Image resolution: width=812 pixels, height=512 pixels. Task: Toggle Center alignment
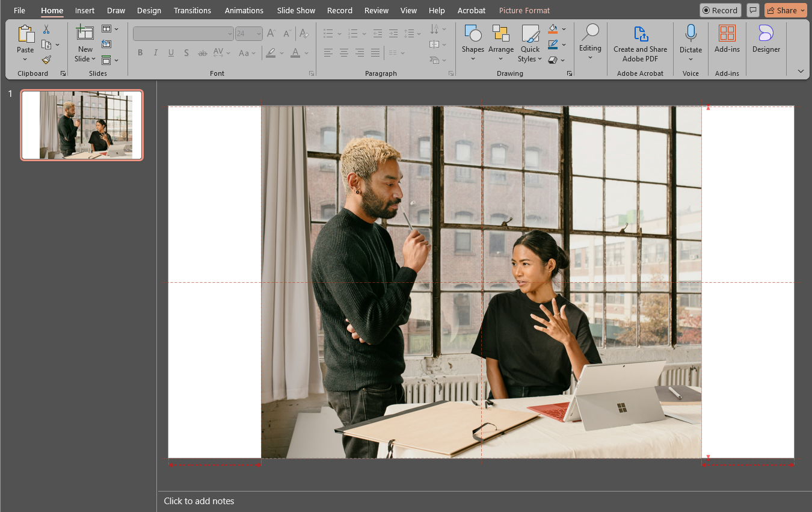344,53
